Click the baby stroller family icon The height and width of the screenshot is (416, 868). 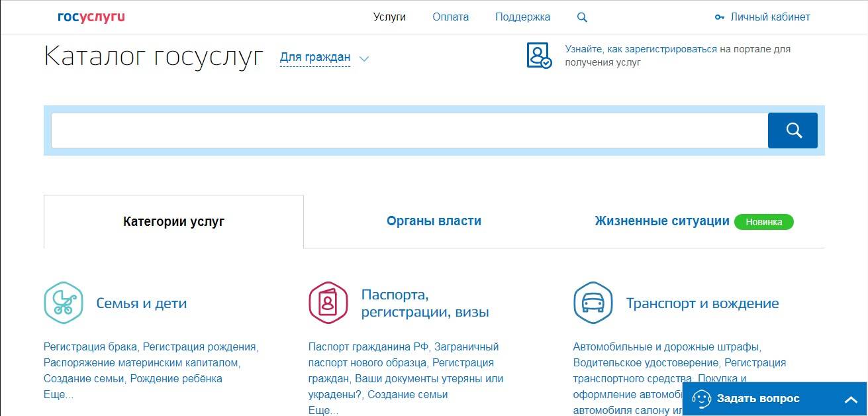(x=63, y=303)
